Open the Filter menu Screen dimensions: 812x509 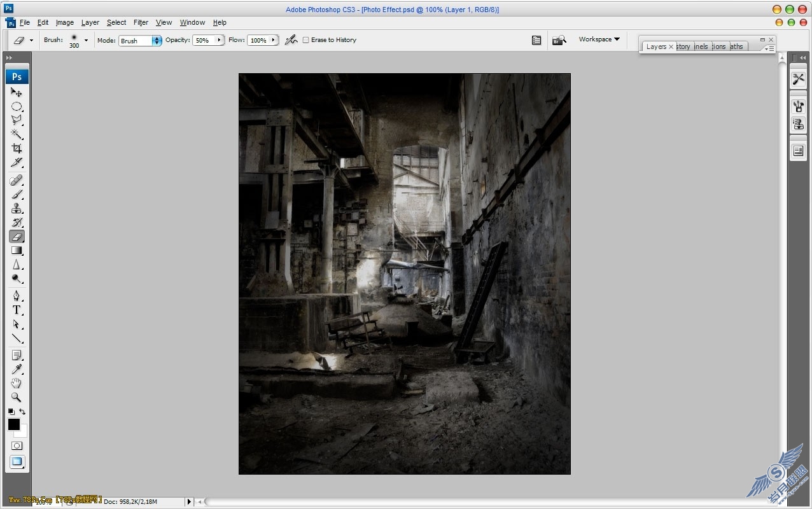141,22
